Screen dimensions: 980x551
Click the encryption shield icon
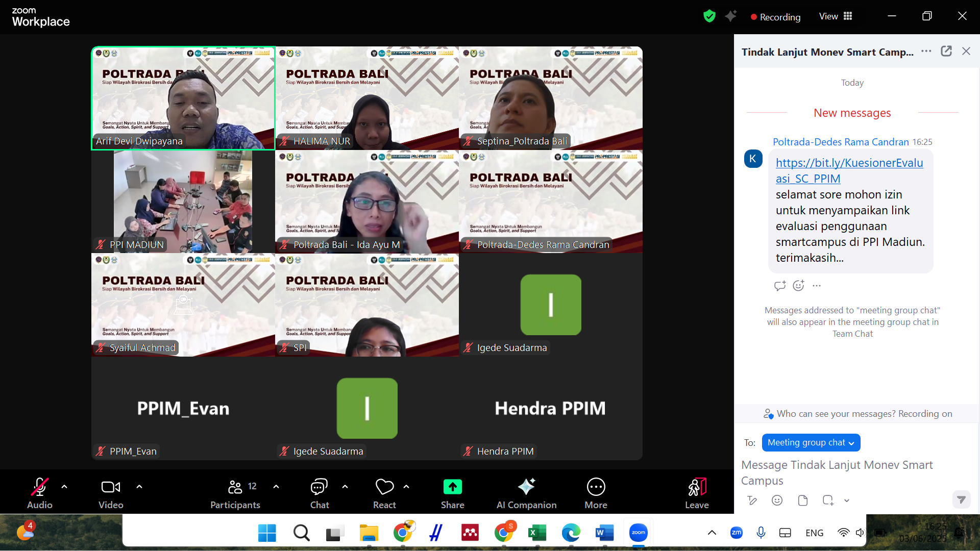tap(709, 16)
